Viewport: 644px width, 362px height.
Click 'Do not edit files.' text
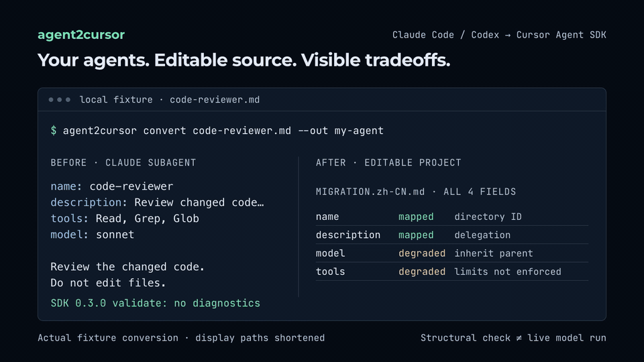[x=108, y=283]
